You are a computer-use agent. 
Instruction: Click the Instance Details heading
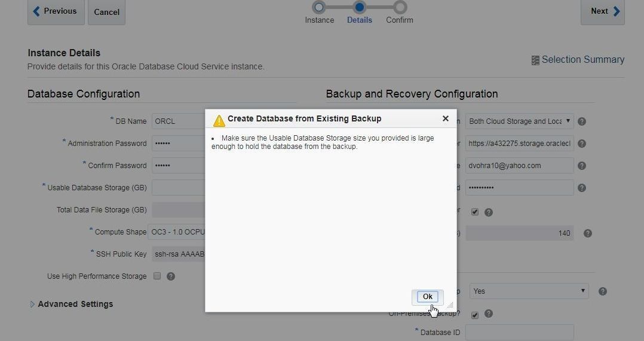pos(64,53)
